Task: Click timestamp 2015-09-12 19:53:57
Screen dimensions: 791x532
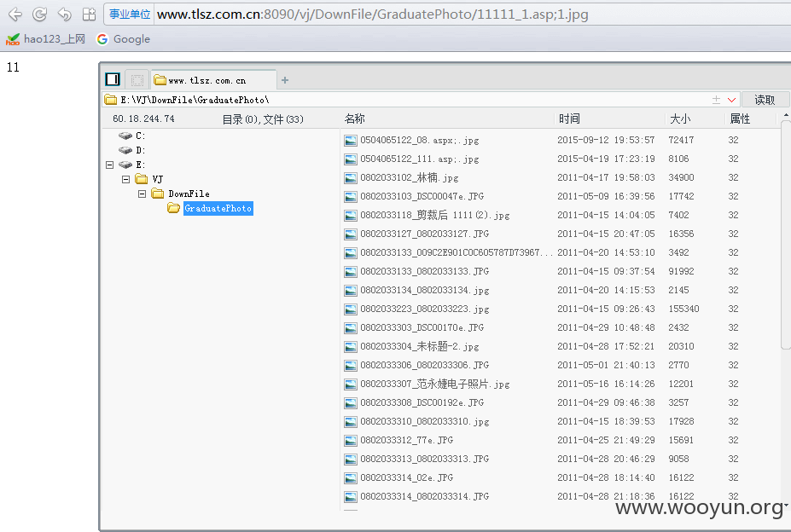Action: [x=606, y=140]
